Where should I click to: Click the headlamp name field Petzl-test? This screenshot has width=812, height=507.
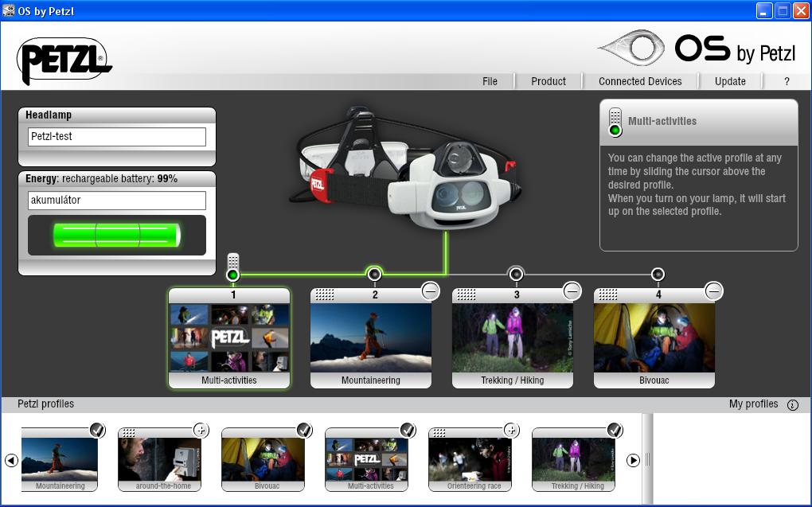point(117,137)
